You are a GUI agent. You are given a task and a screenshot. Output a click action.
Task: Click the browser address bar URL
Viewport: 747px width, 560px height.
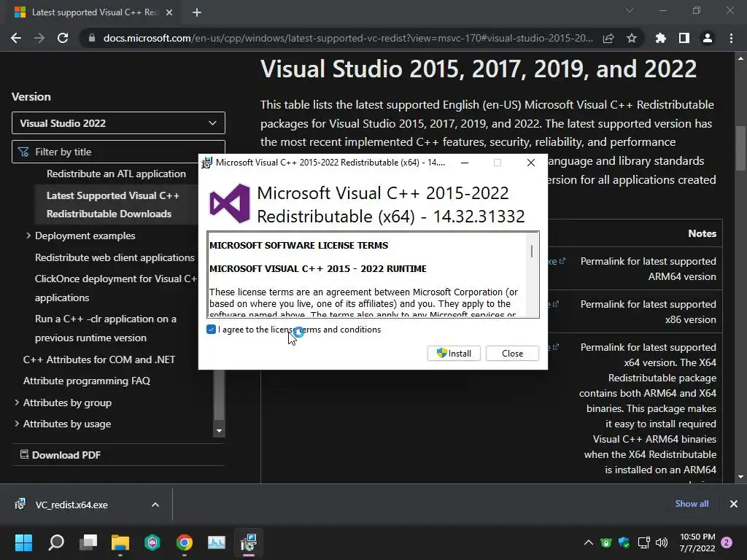(348, 38)
